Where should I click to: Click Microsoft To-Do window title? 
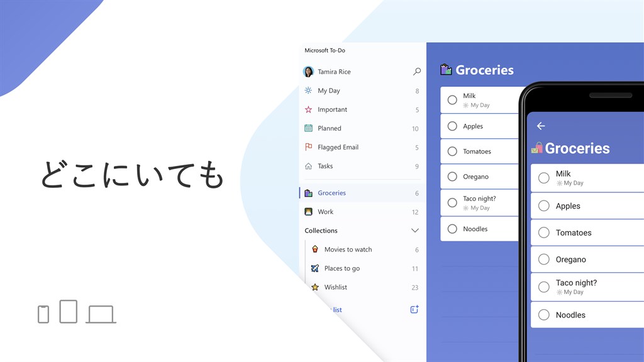(x=325, y=50)
